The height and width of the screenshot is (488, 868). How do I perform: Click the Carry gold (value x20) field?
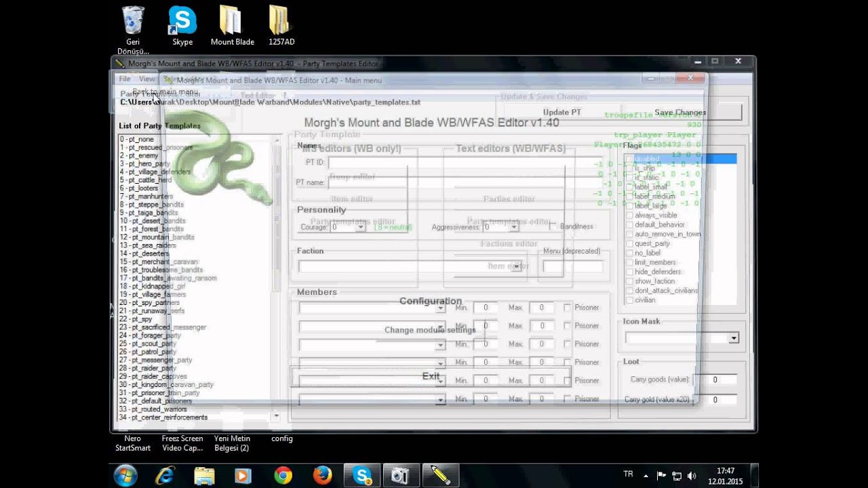[715, 400]
